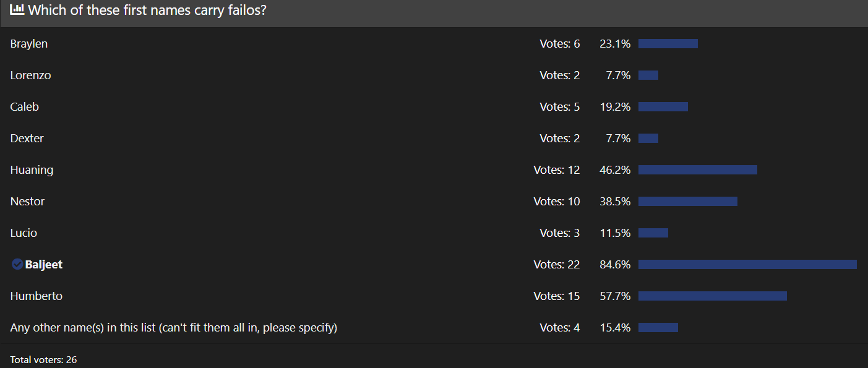868x368 pixels.
Task: Click Nestor's 38.5% result bar
Action: (688, 202)
